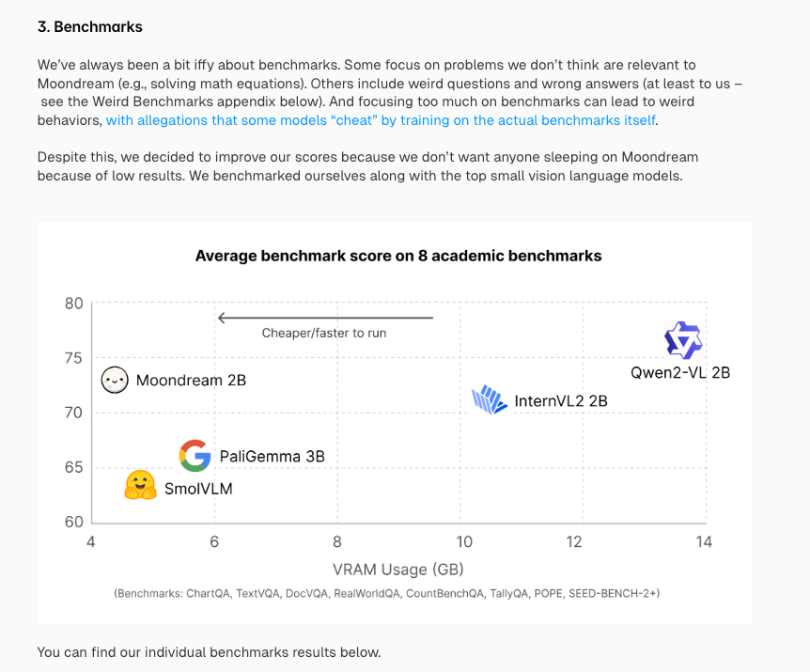Click the 14 tick on the x-axis
Image resolution: width=810 pixels, height=672 pixels.
[703, 541]
